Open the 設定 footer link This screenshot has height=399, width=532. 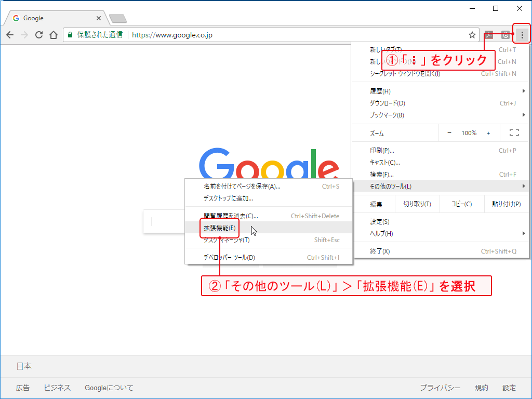coord(509,388)
